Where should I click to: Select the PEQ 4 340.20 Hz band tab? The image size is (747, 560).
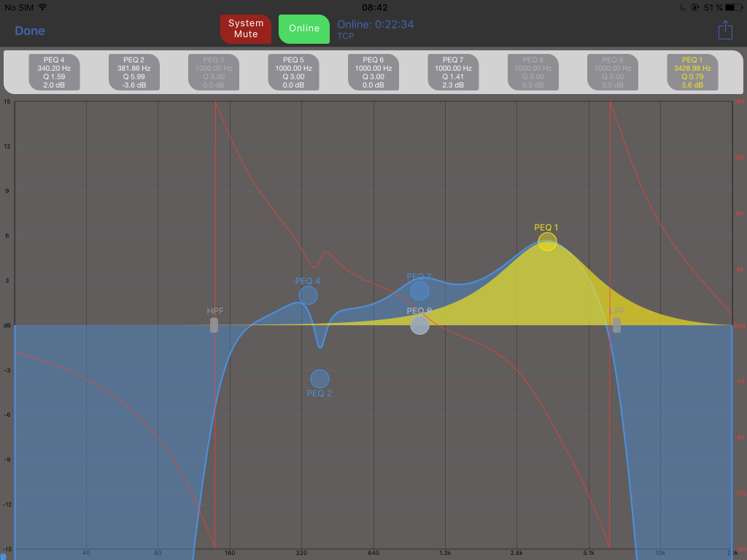coord(54,72)
